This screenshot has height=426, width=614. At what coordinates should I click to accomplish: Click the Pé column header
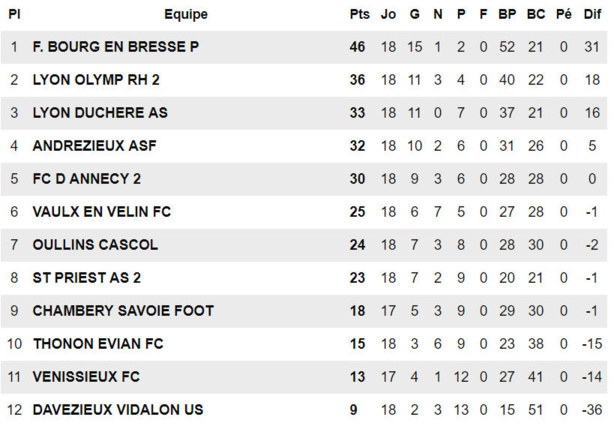coord(564,15)
